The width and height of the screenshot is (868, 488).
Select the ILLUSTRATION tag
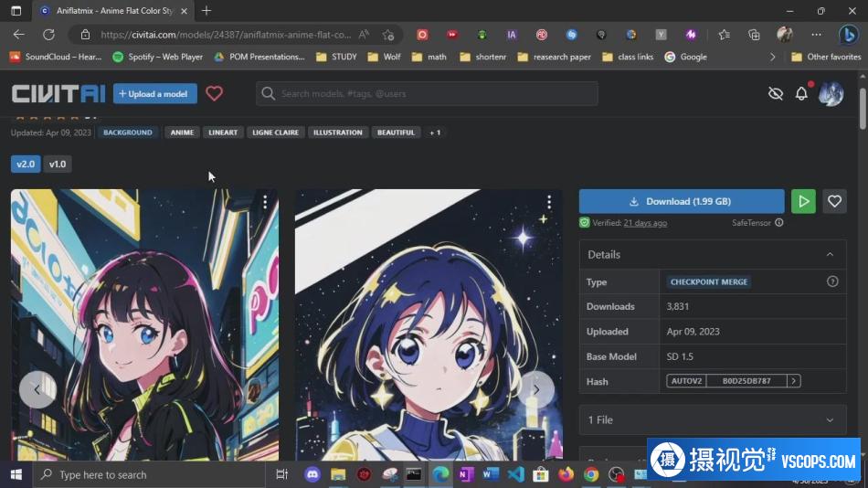coord(338,133)
